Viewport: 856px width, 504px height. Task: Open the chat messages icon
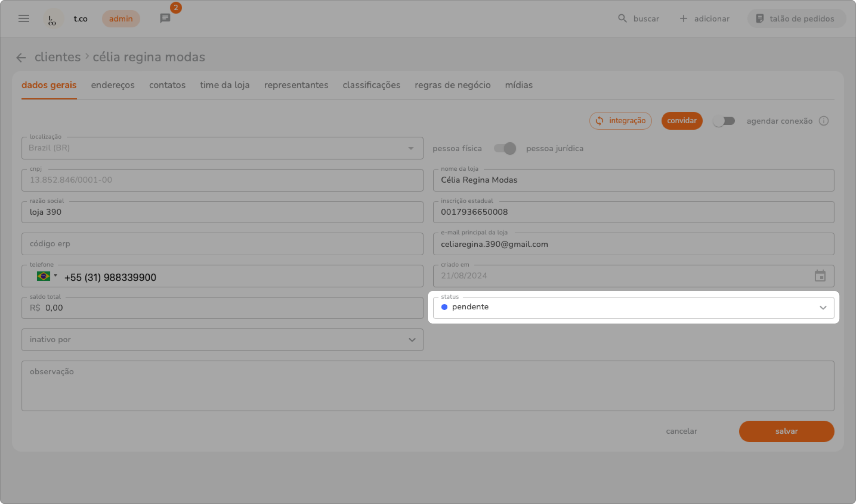(x=165, y=18)
